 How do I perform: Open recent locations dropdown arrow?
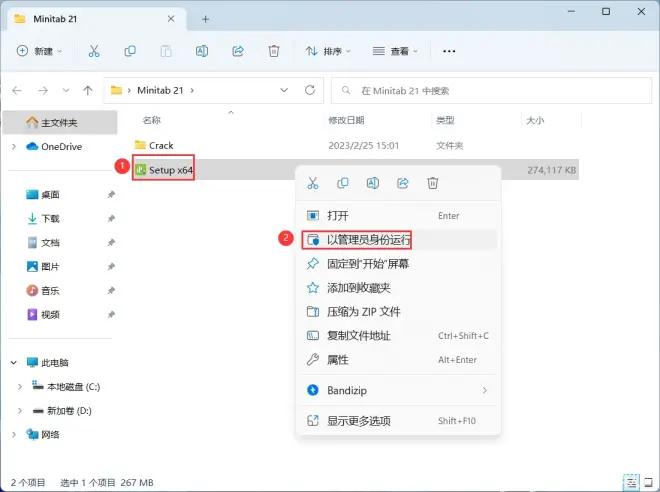tap(66, 90)
